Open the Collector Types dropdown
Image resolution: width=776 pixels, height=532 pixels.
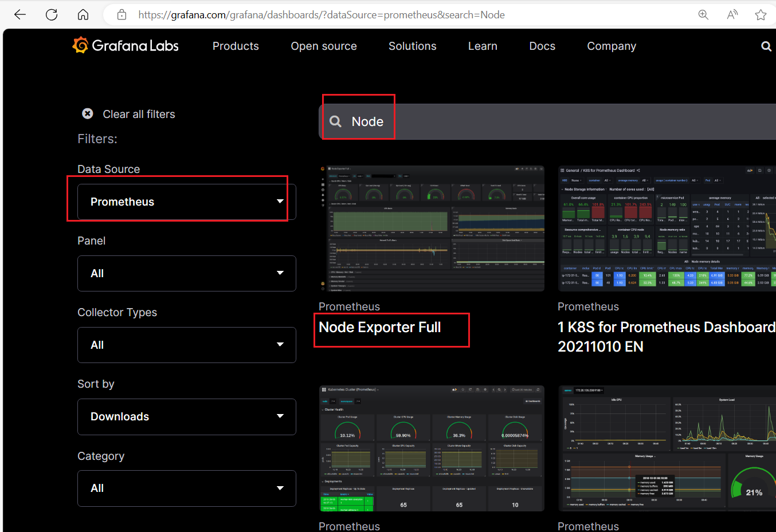click(x=187, y=345)
